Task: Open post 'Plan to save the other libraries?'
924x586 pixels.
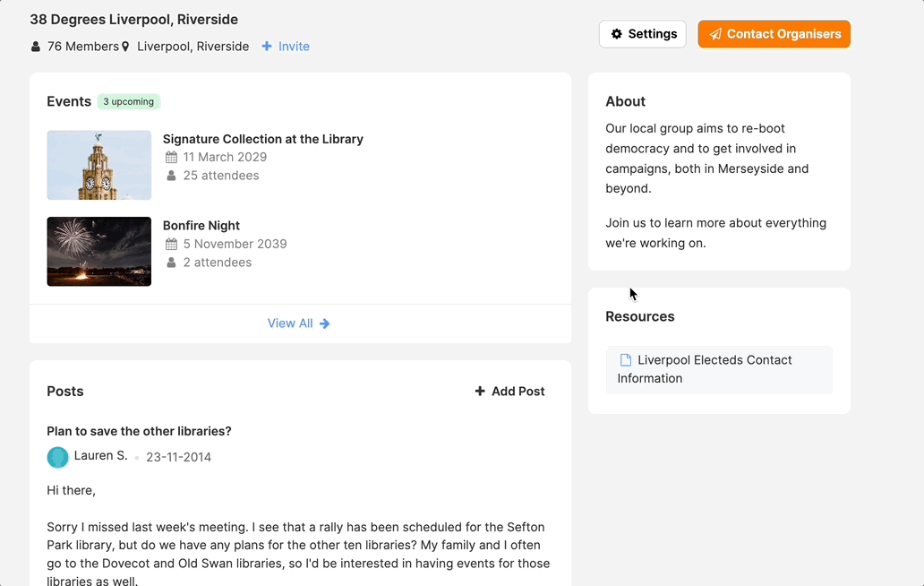Action: [x=139, y=431]
